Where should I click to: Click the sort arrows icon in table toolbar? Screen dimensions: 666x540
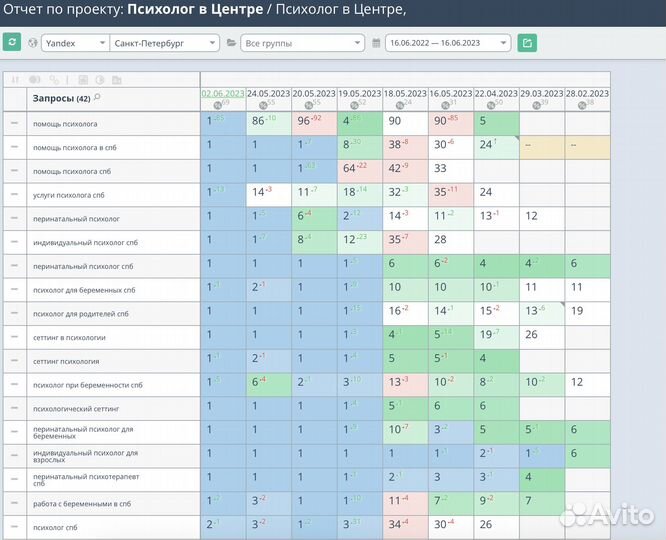tap(15, 79)
